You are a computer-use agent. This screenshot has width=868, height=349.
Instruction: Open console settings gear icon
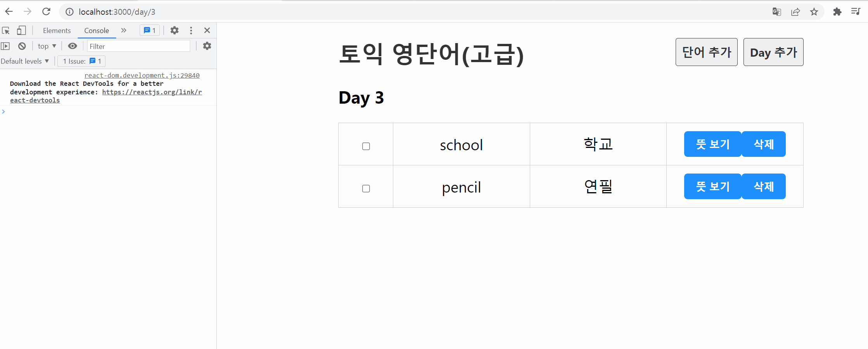click(x=207, y=46)
